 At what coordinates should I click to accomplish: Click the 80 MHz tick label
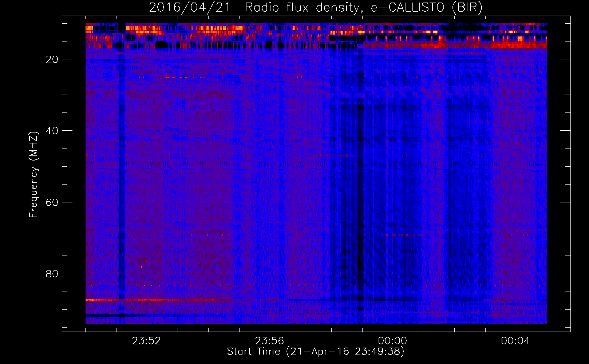pos(52,274)
